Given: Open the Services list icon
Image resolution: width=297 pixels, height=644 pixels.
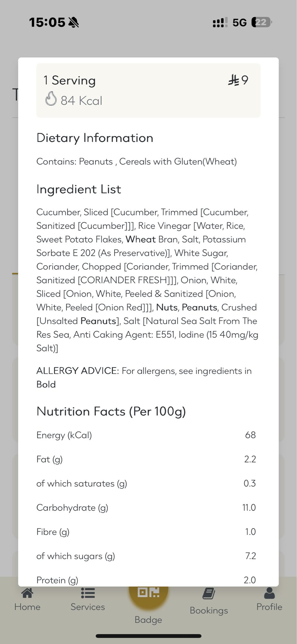Looking at the screenshot, I should (88, 593).
